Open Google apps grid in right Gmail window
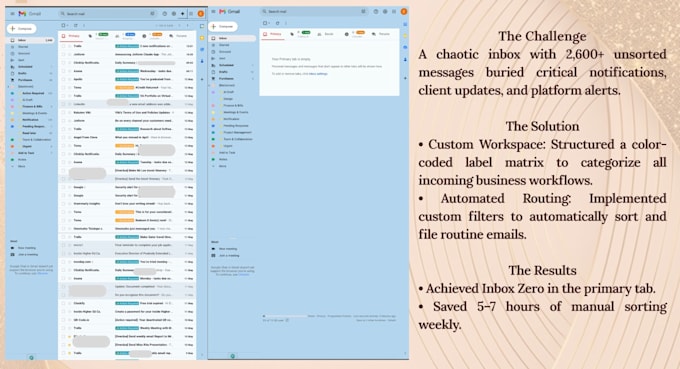The image size is (680, 369). coord(394,12)
